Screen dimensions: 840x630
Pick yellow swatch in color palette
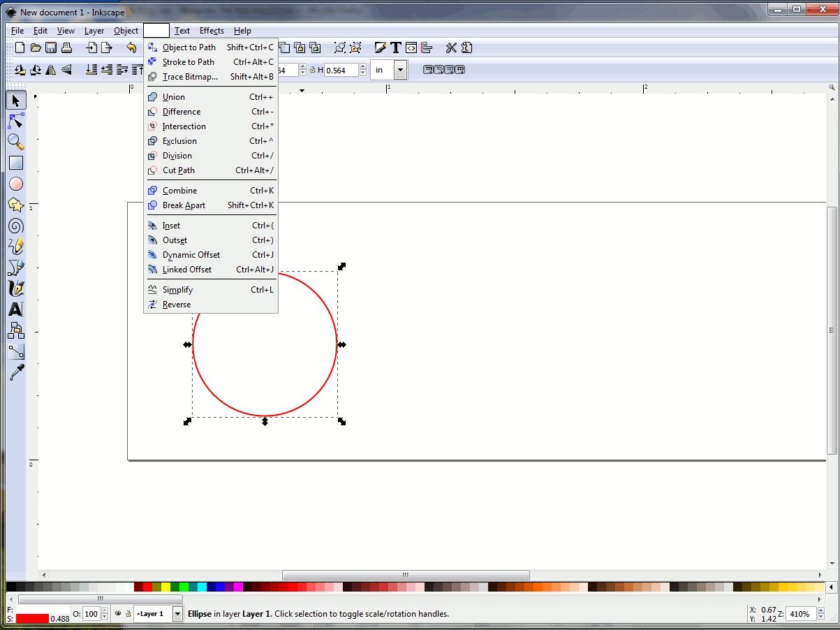[165, 587]
